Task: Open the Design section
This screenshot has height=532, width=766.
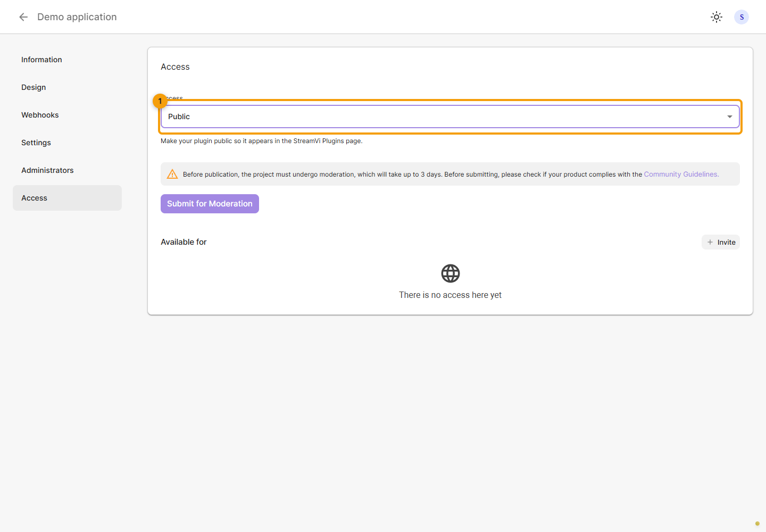Action: pyautogui.click(x=67, y=87)
